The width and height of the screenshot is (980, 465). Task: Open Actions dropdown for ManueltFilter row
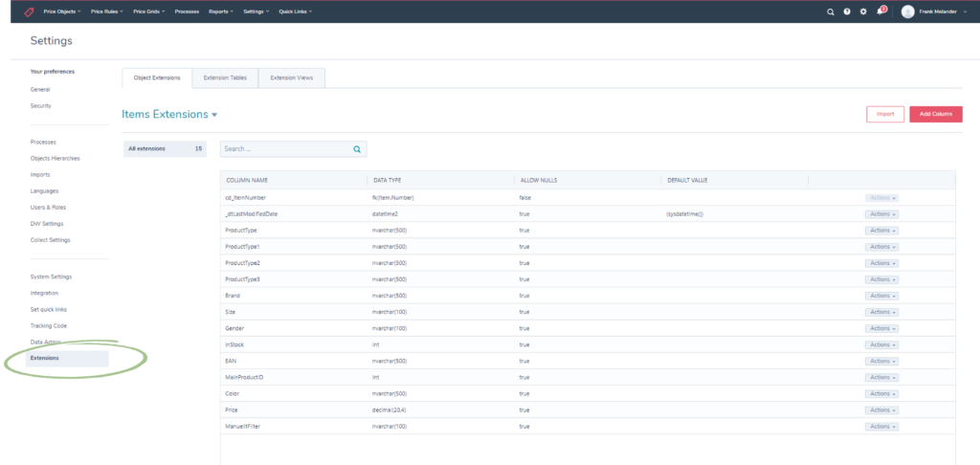pos(881,427)
